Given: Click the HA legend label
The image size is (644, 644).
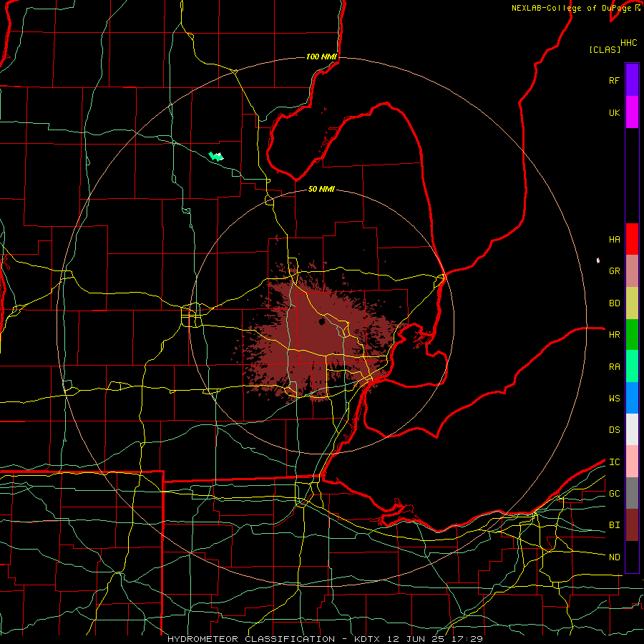Looking at the screenshot, I should [614, 240].
